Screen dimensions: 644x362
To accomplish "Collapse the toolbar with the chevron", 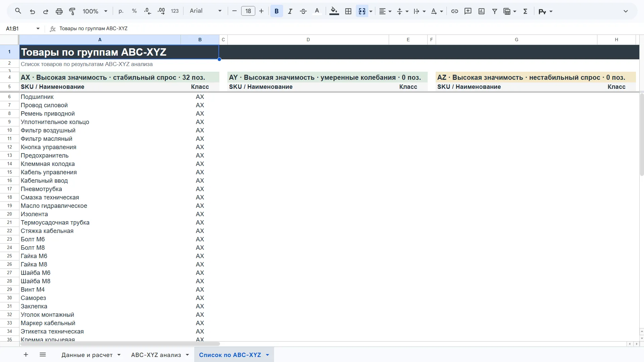I will coord(626,11).
